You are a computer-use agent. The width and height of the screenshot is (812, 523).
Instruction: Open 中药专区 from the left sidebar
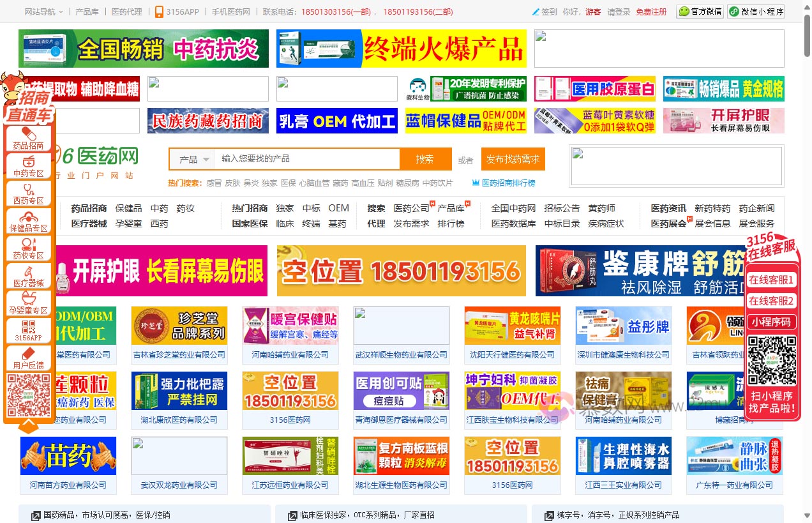coord(29,162)
